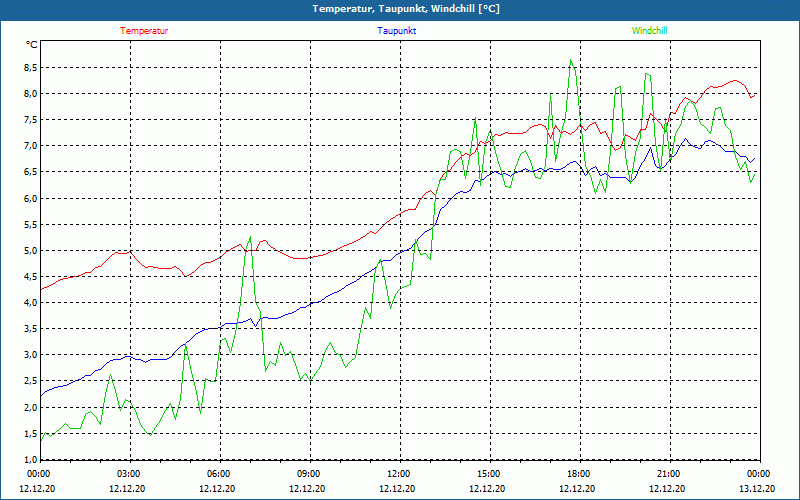The height and width of the screenshot is (500, 800).
Task: Click the 12.12.20 date under 18:00
Action: (x=577, y=488)
